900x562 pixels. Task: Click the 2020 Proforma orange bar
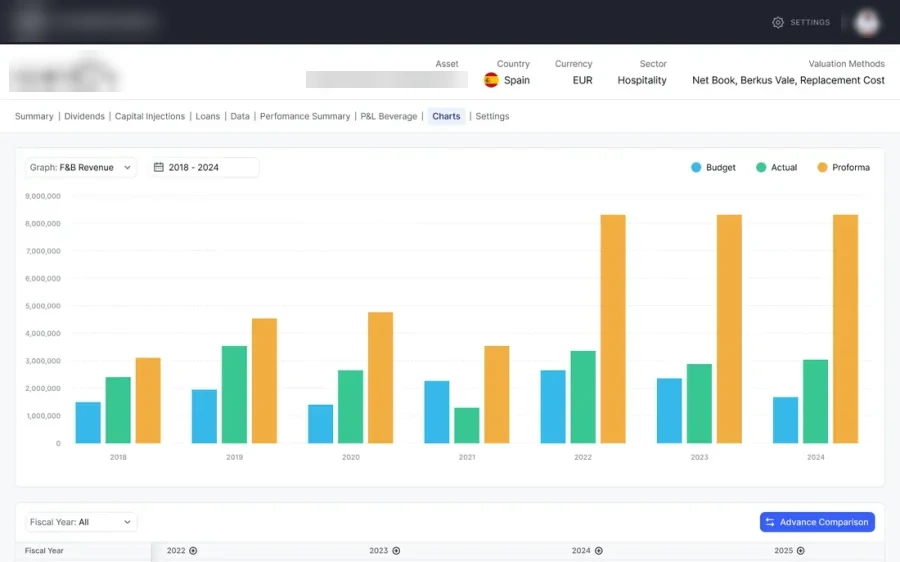point(381,378)
